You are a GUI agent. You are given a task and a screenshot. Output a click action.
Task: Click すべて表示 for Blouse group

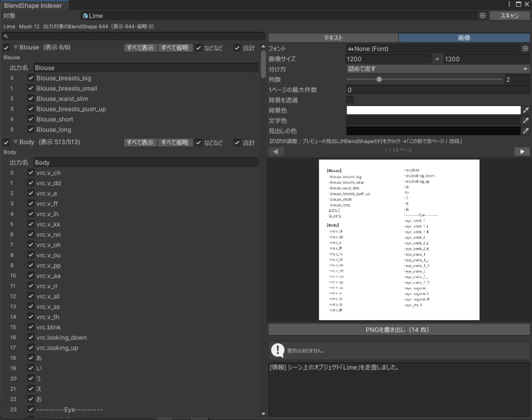(x=140, y=48)
